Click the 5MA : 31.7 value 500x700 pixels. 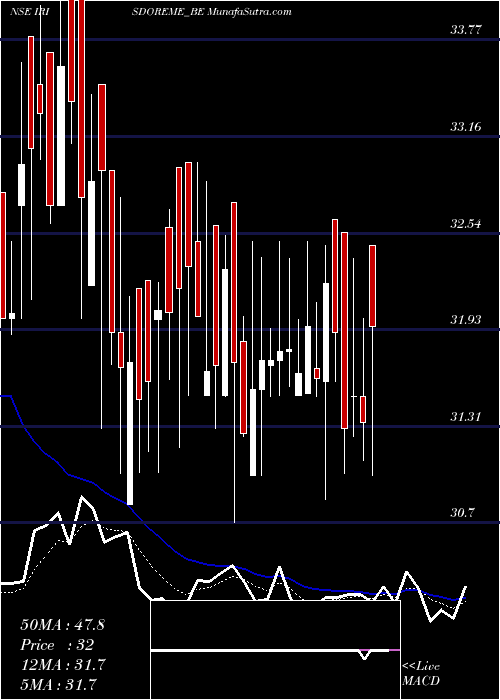point(58,684)
